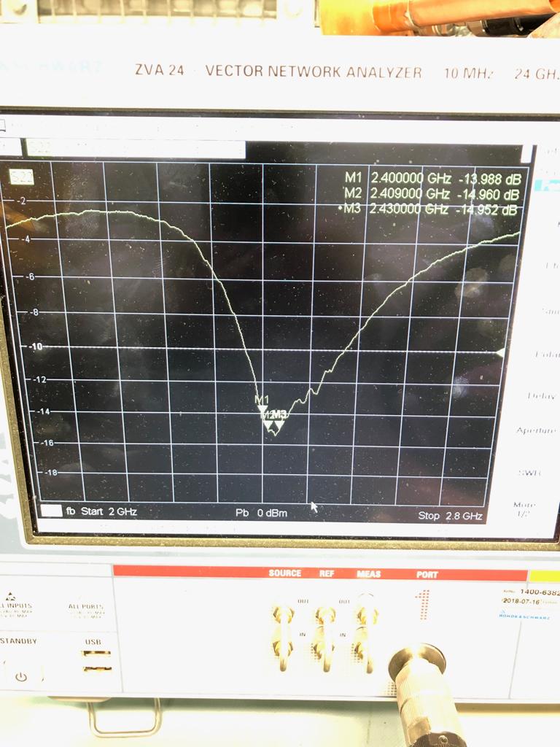Viewport: 560px width, 747px height.
Task: Choose the SWR format softkey
Action: coord(529,473)
